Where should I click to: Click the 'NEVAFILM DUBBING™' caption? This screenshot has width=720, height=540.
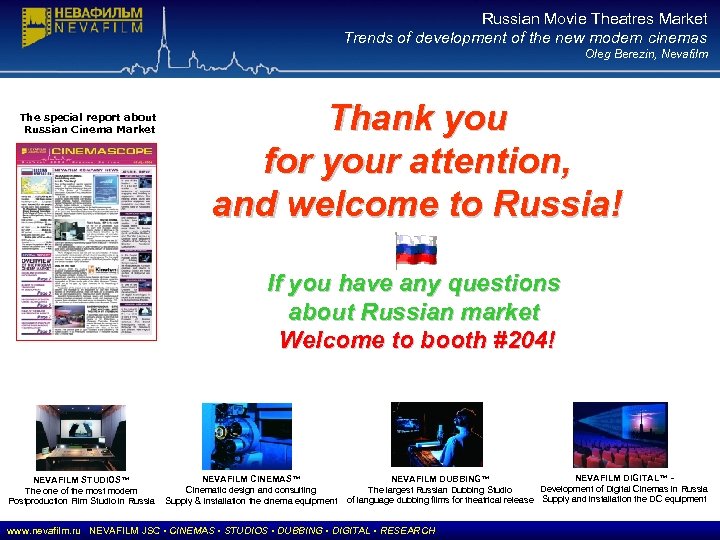440,478
